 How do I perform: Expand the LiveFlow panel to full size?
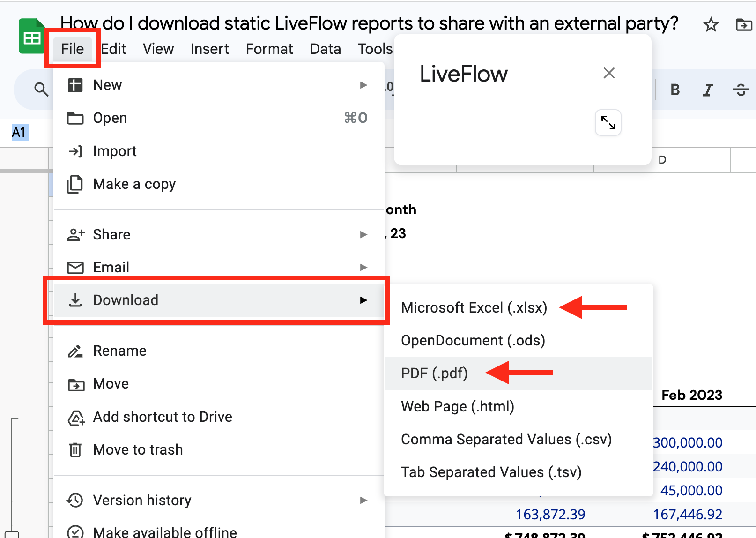pos(608,123)
